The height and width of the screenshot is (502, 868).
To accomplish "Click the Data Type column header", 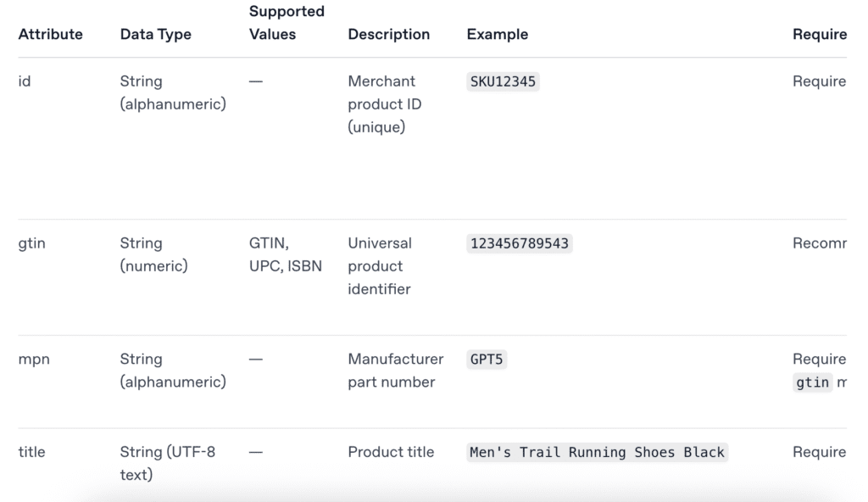I will tap(155, 34).
